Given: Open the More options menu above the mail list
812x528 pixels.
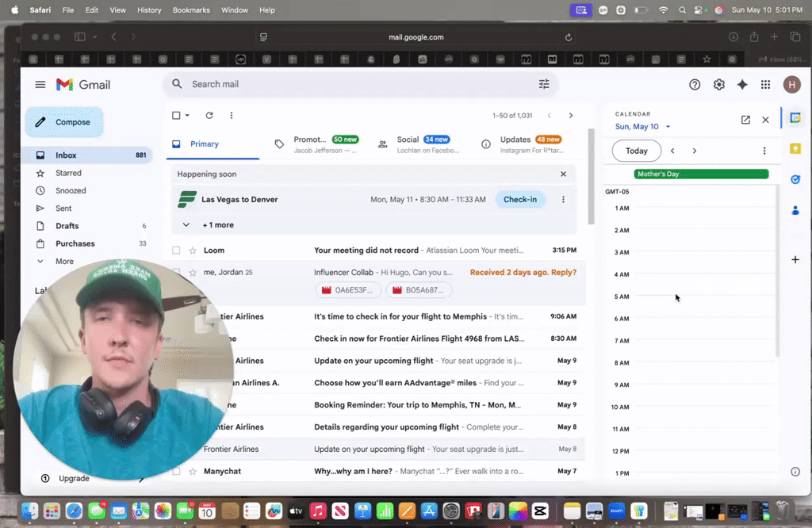Looking at the screenshot, I should point(231,116).
